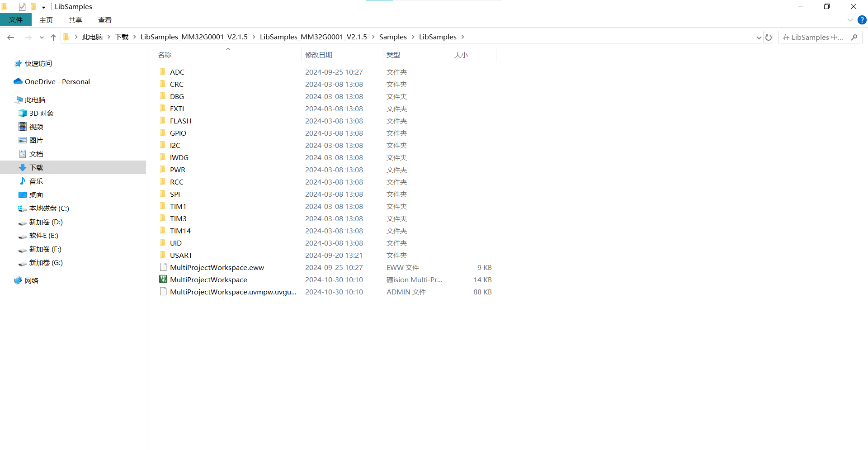The width and height of the screenshot is (868, 450).
Task: Select the MultiProjectWorkspace.eww file
Action: tap(217, 268)
